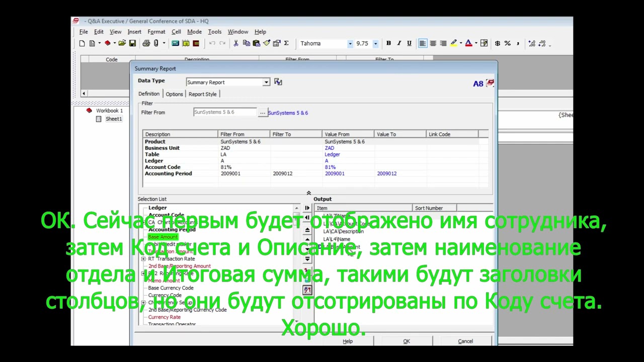The image size is (644, 362).
Task: Click the sort number icon between lists
Action: pos(307,290)
